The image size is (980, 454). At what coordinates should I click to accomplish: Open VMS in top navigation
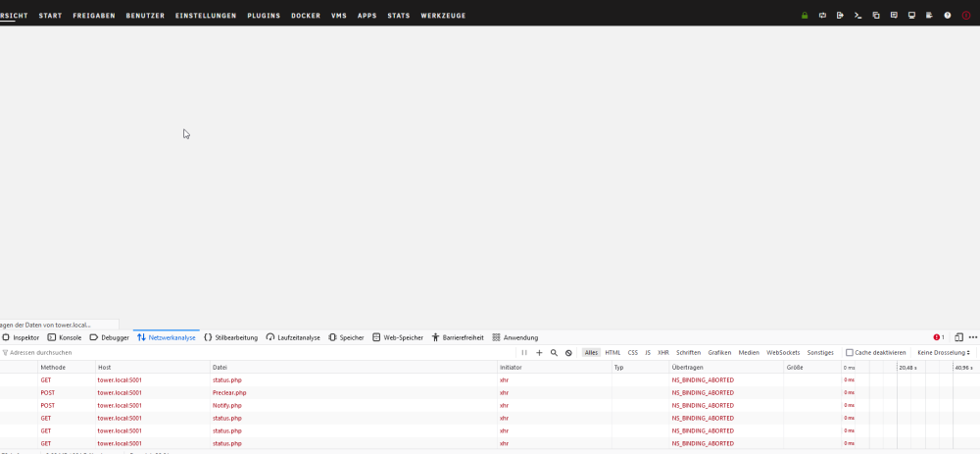point(339,16)
